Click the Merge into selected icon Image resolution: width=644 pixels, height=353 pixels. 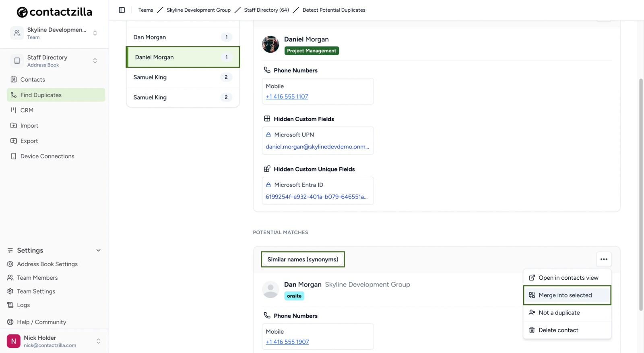pos(532,295)
